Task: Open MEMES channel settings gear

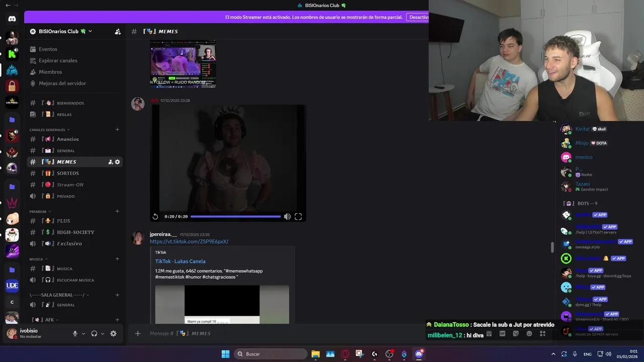Action: tap(117, 162)
